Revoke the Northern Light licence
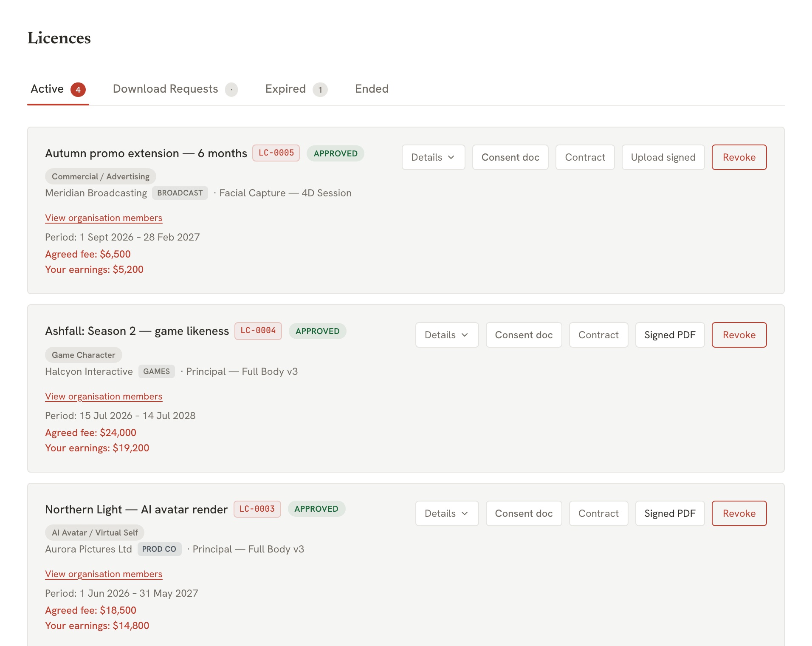This screenshot has height=646, width=812. [x=739, y=513]
